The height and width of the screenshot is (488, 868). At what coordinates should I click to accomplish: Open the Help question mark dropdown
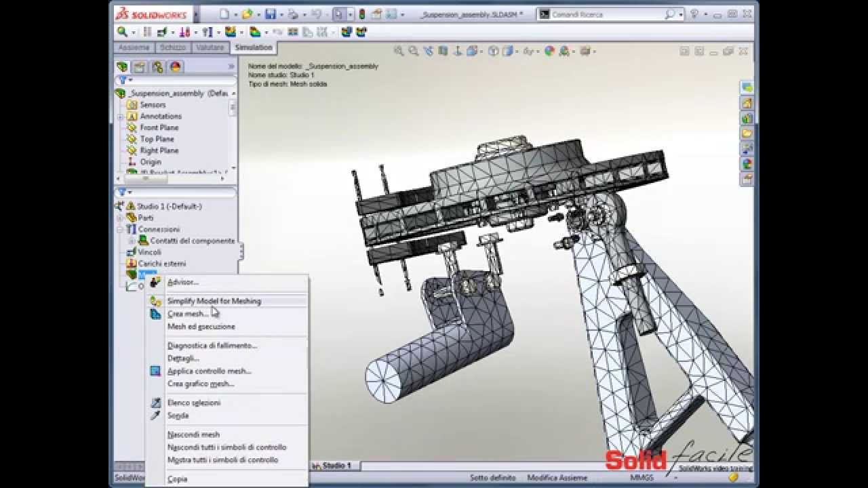pyautogui.click(x=705, y=14)
